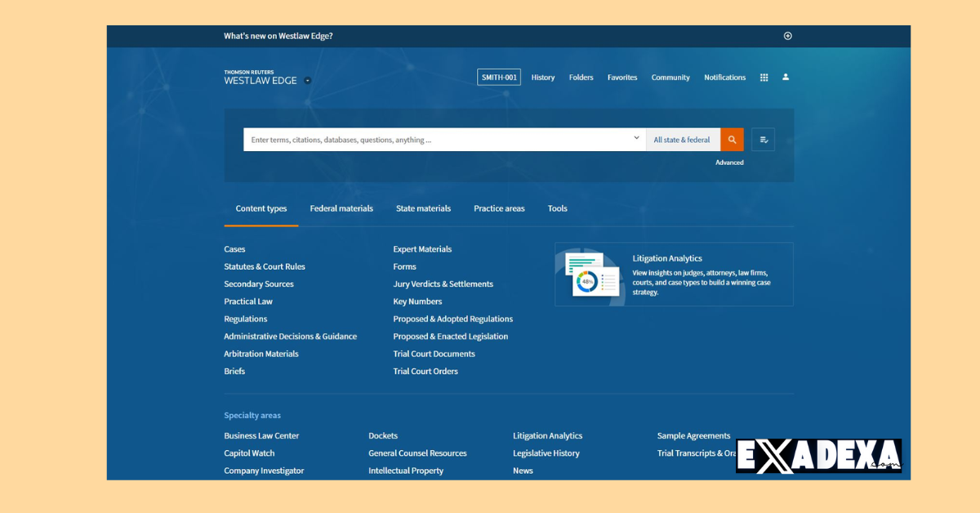Open the list-check icon beside search button
The height and width of the screenshot is (513, 980).
click(763, 139)
